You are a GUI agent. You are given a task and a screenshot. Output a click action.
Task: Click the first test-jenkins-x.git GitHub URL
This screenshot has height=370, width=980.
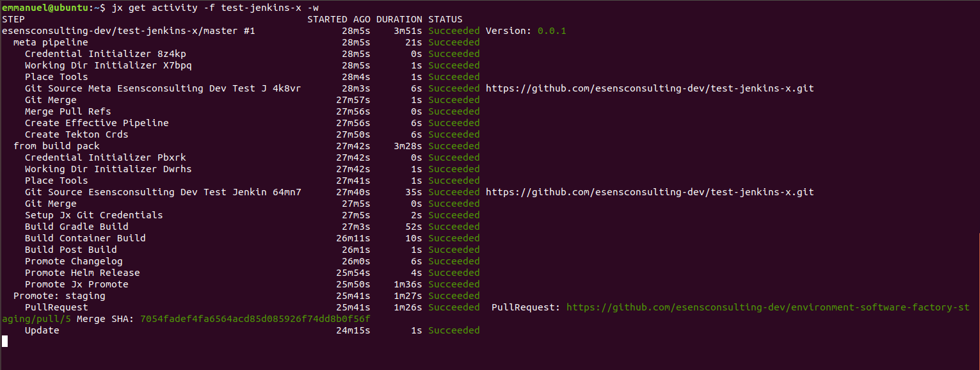(x=650, y=88)
